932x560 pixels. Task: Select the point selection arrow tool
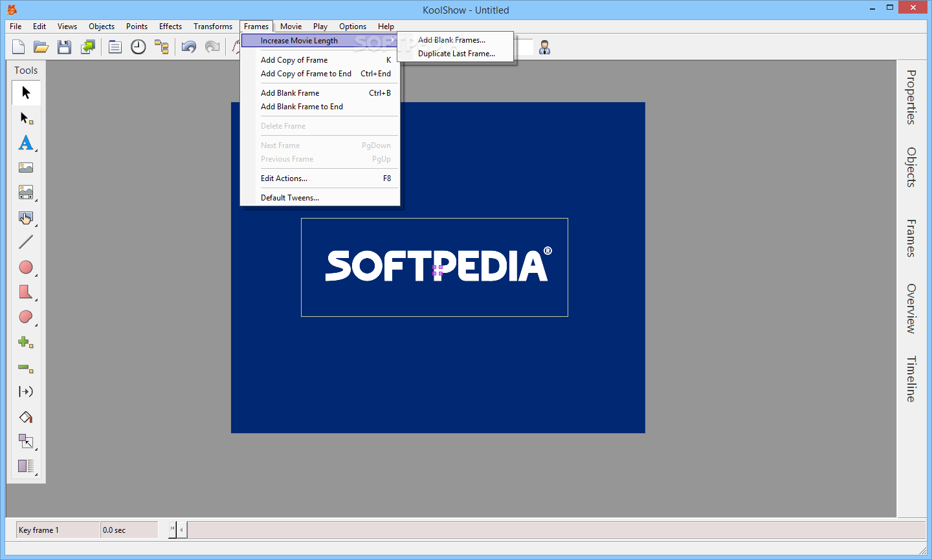26,118
